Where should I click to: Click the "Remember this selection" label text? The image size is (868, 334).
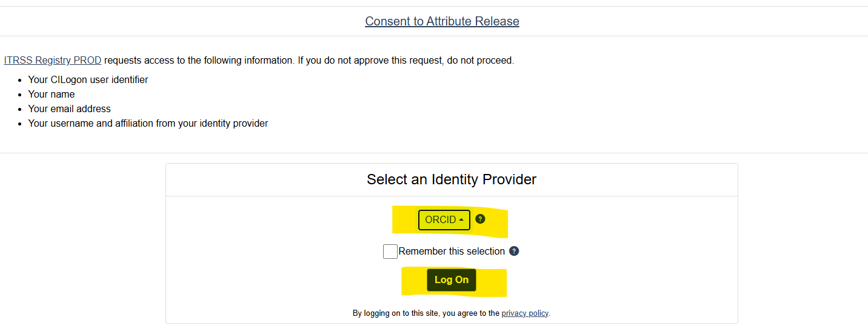pyautogui.click(x=452, y=252)
